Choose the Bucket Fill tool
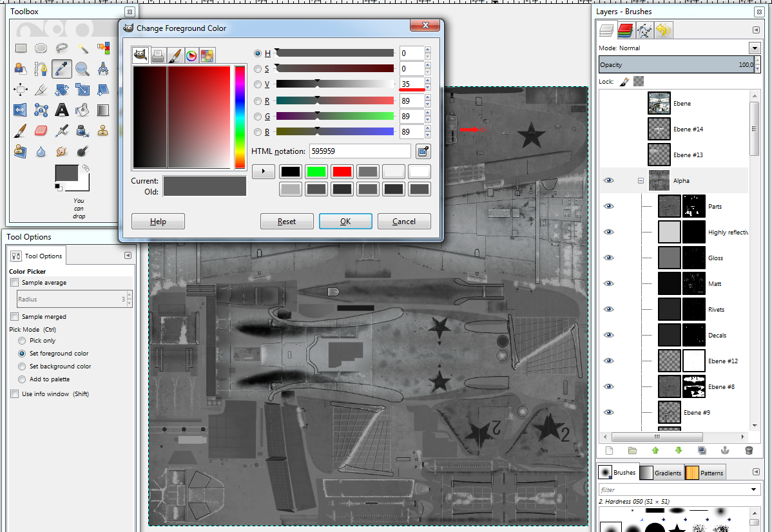Screen dimensions: 772x532 [x=82, y=109]
